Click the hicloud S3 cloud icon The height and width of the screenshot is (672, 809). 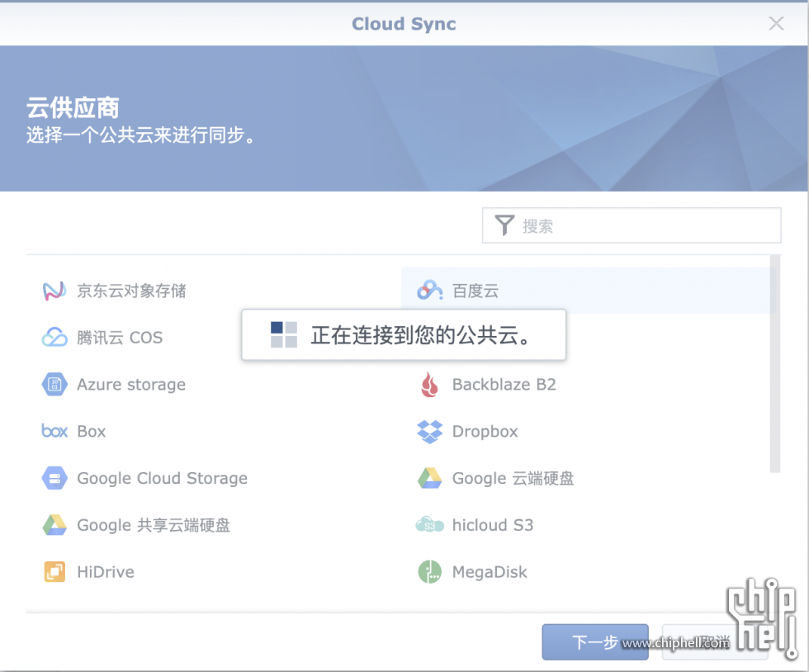430,525
